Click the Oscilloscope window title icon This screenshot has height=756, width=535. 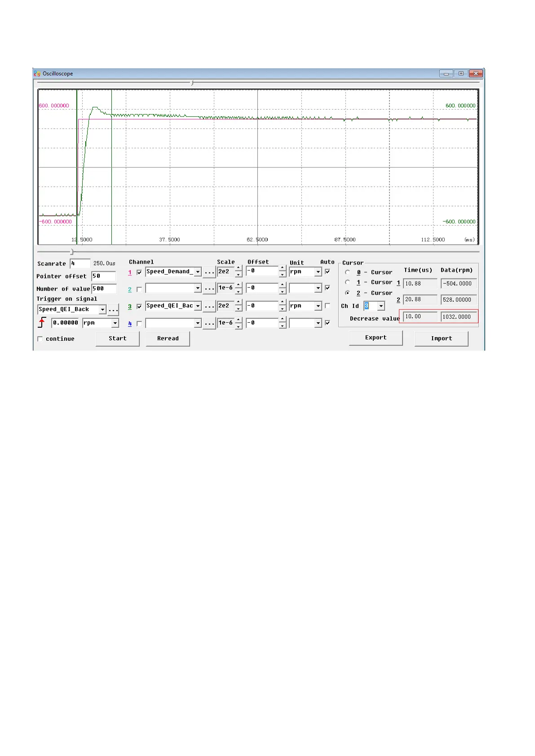tap(37, 74)
